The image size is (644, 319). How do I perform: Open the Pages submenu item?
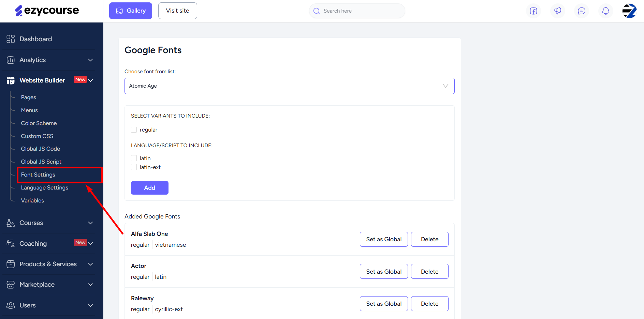coord(29,97)
